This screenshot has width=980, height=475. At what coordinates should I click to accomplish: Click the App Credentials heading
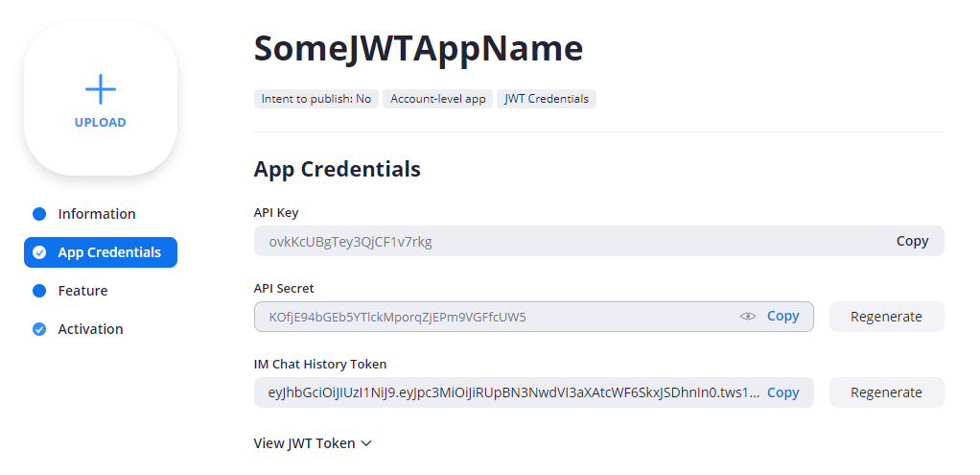click(x=337, y=170)
